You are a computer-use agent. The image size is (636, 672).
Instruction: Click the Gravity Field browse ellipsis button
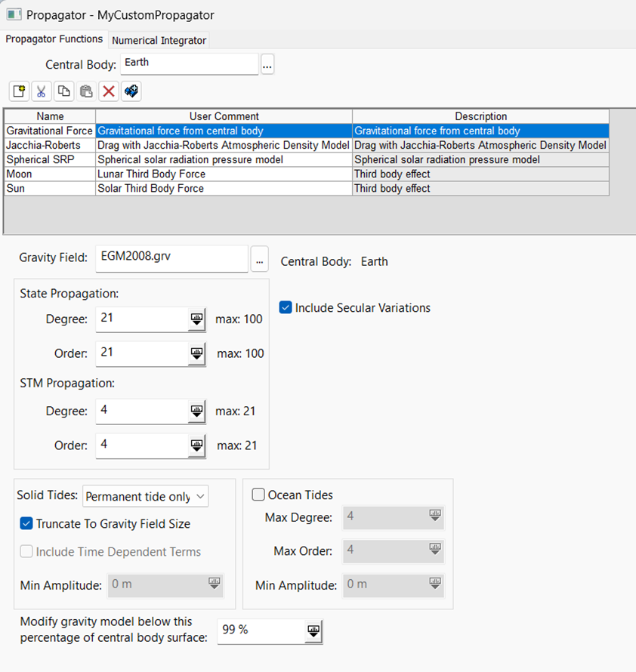(x=259, y=259)
